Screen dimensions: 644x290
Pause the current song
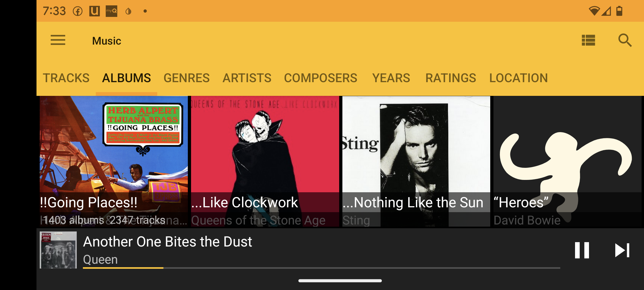pos(582,250)
